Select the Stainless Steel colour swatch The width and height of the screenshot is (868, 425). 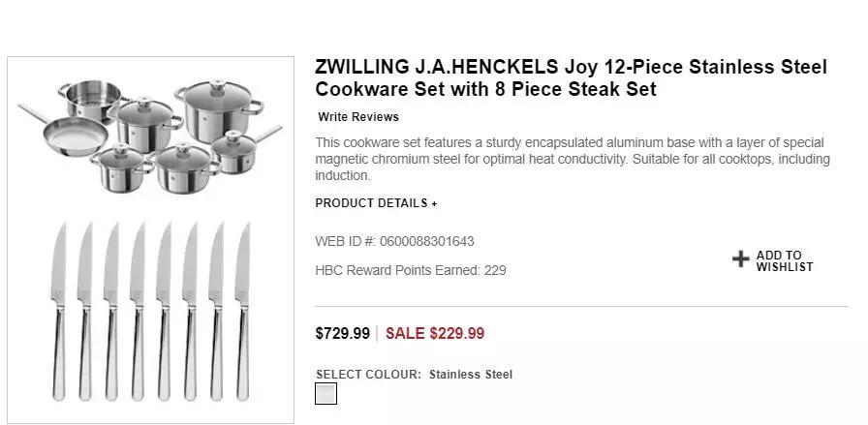(326, 394)
